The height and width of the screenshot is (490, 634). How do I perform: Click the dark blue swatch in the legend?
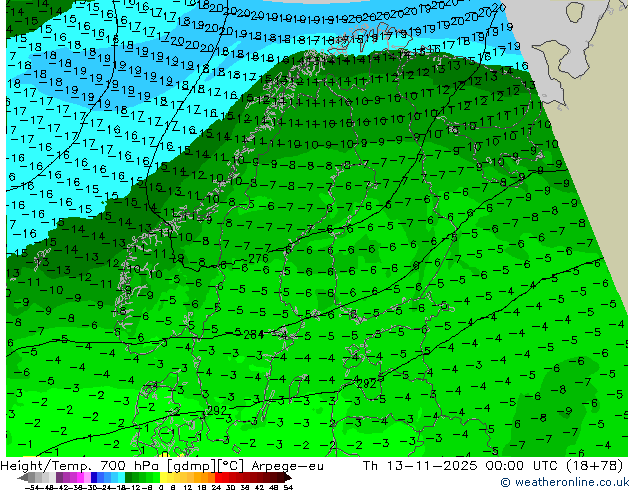click(x=94, y=478)
